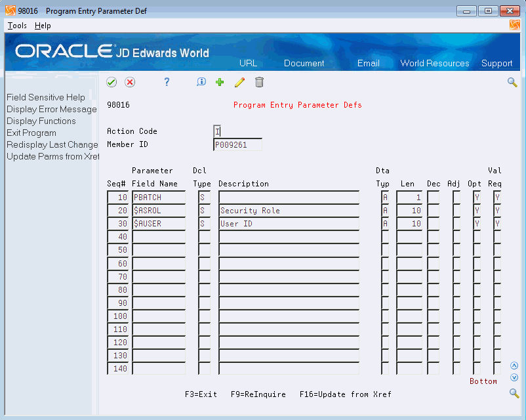Click the Inquire info bubble icon
Viewport: 526px width, 420px height.
pyautogui.click(x=201, y=82)
